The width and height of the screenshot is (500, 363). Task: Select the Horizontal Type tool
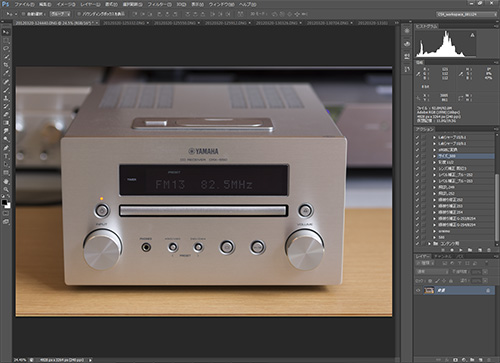coord(6,156)
